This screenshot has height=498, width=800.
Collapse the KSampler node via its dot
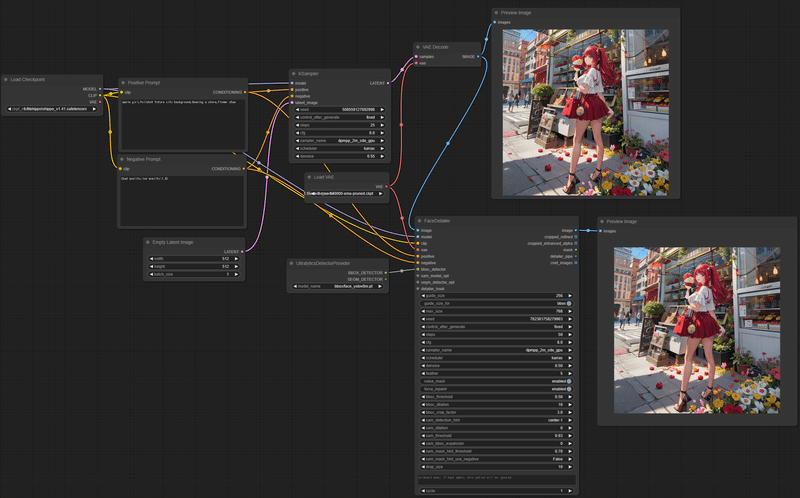294,73
